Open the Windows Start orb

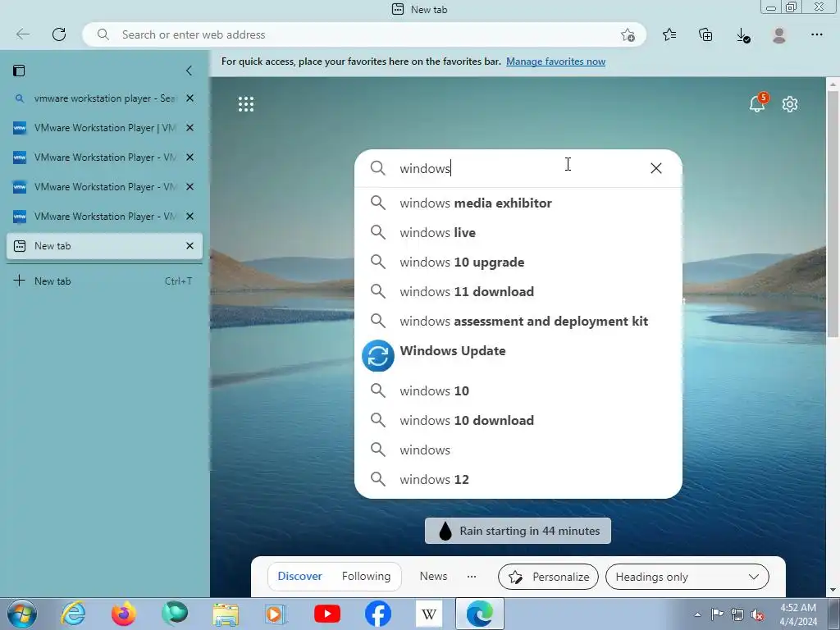pos(21,614)
